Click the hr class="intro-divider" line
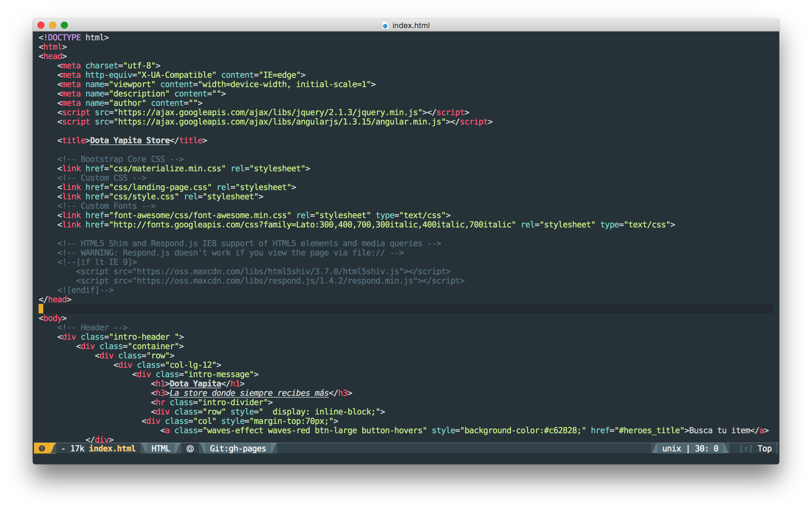812x511 pixels. [x=211, y=403]
